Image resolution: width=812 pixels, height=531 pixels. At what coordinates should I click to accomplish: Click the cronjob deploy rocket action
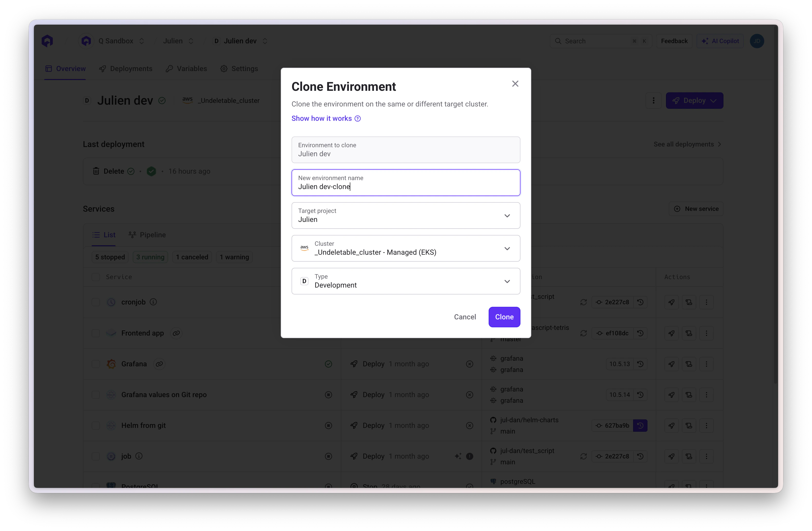click(x=671, y=302)
